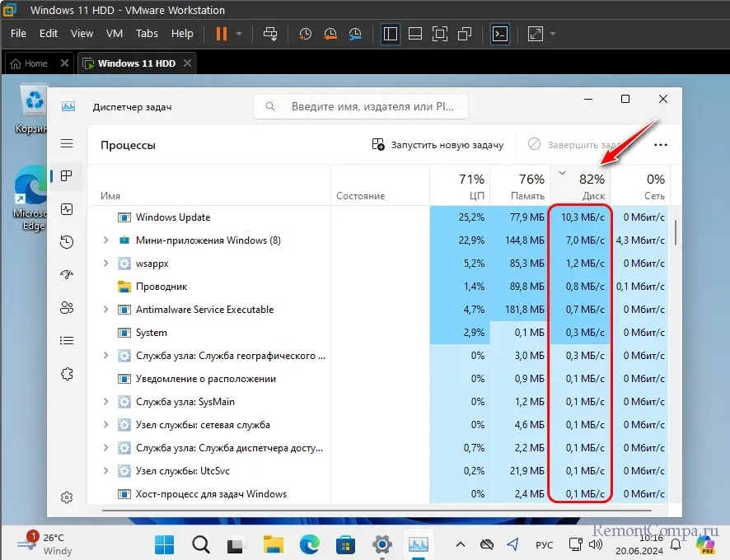This screenshot has height=560, width=730.
Task: Toggle VMware library sidebar view button
Action: (x=391, y=34)
